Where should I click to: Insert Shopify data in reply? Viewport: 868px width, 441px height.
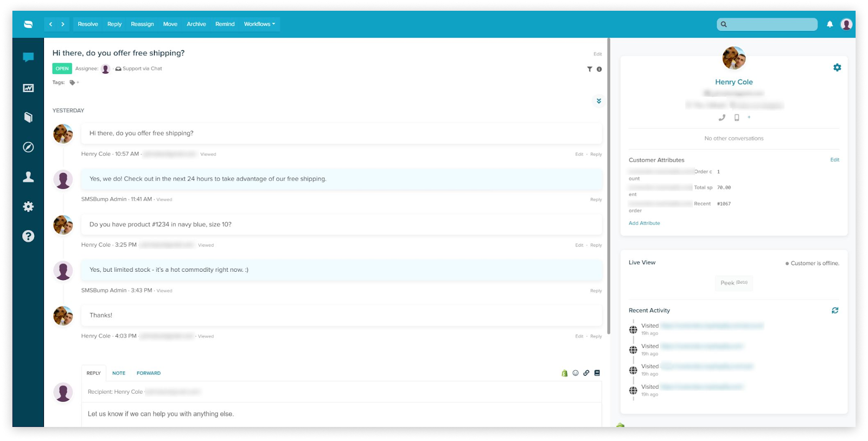click(565, 373)
